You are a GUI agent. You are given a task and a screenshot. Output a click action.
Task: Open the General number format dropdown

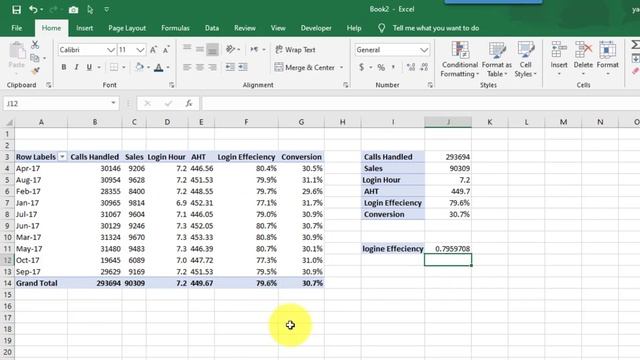pos(424,50)
